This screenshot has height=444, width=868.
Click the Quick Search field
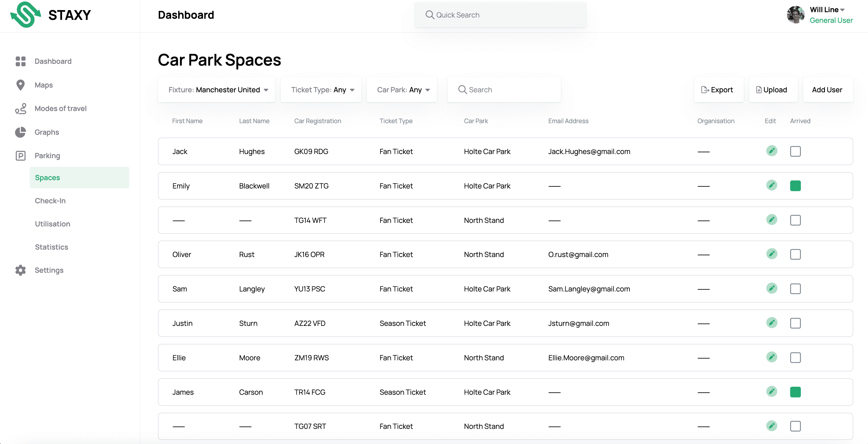point(500,15)
